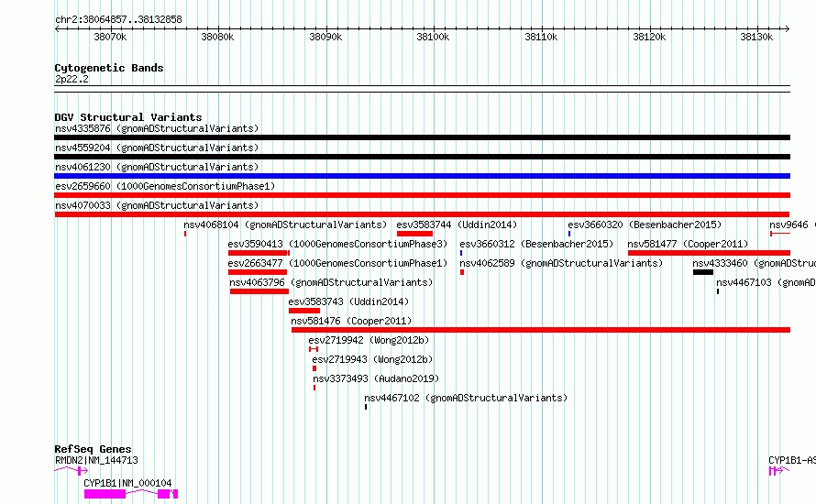Click the large CYP1B1 magenta exon block
Image resolution: width=816 pixels, height=504 pixels.
(x=105, y=494)
